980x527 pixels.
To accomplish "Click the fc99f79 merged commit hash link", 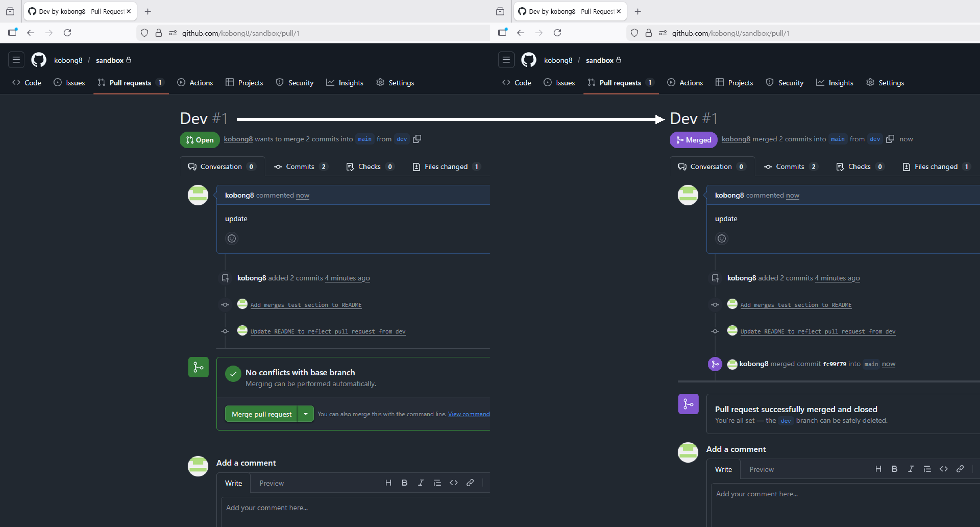I will [x=834, y=364].
